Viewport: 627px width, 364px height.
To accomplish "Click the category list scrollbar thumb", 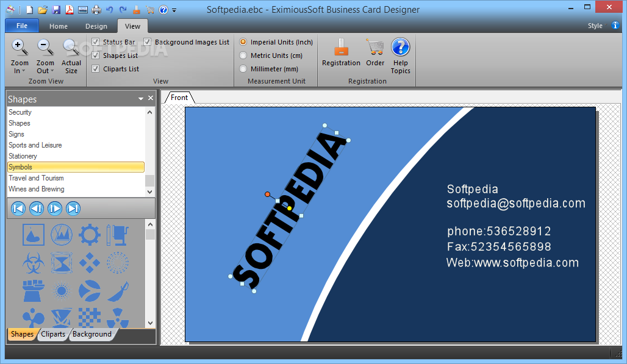I will (149, 180).
